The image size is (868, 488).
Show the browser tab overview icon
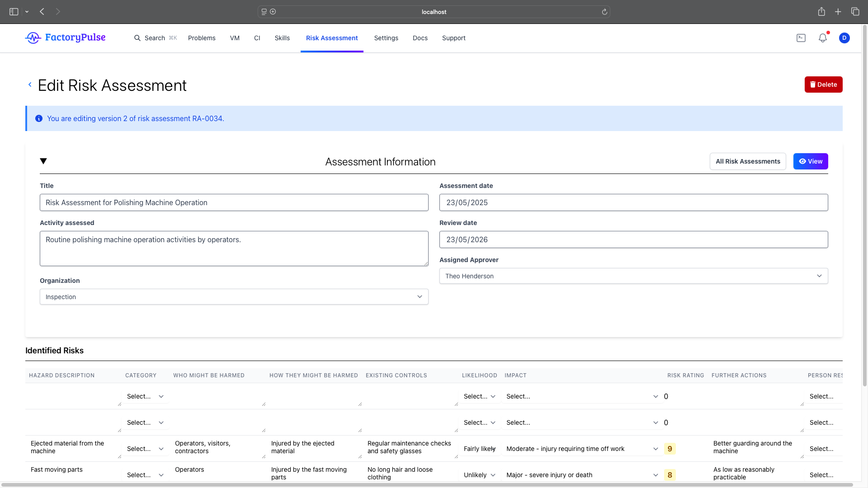(x=855, y=12)
